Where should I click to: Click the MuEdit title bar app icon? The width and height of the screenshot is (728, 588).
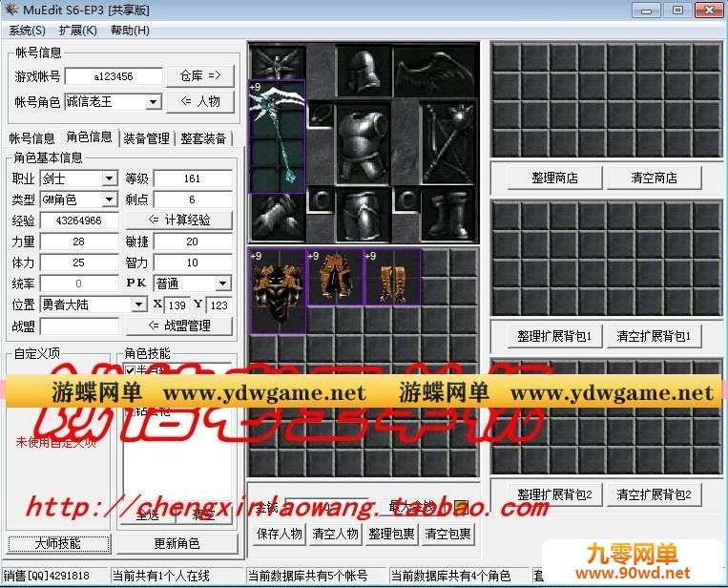pyautogui.click(x=11, y=10)
